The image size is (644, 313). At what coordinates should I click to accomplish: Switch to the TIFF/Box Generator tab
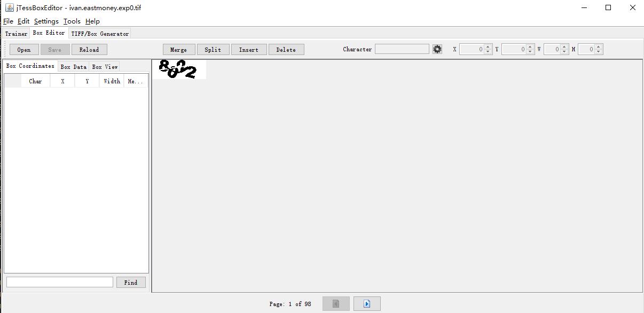(100, 34)
